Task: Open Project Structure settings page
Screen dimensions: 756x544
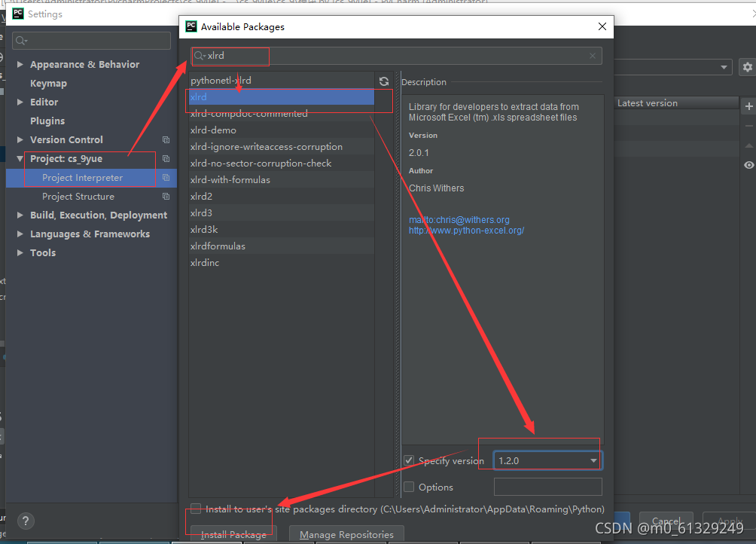Action: click(78, 197)
